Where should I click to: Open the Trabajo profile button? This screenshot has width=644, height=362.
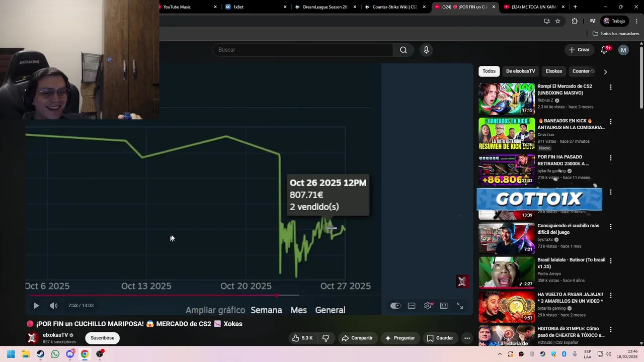click(614, 21)
